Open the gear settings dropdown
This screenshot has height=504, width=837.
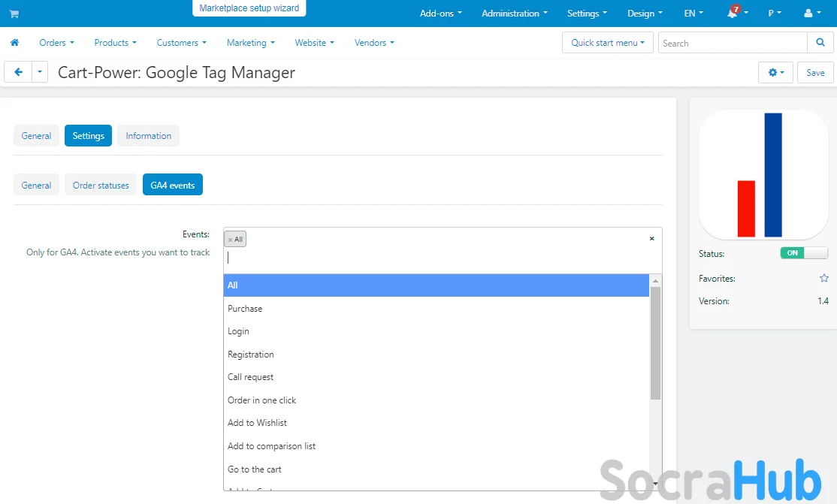pos(775,73)
